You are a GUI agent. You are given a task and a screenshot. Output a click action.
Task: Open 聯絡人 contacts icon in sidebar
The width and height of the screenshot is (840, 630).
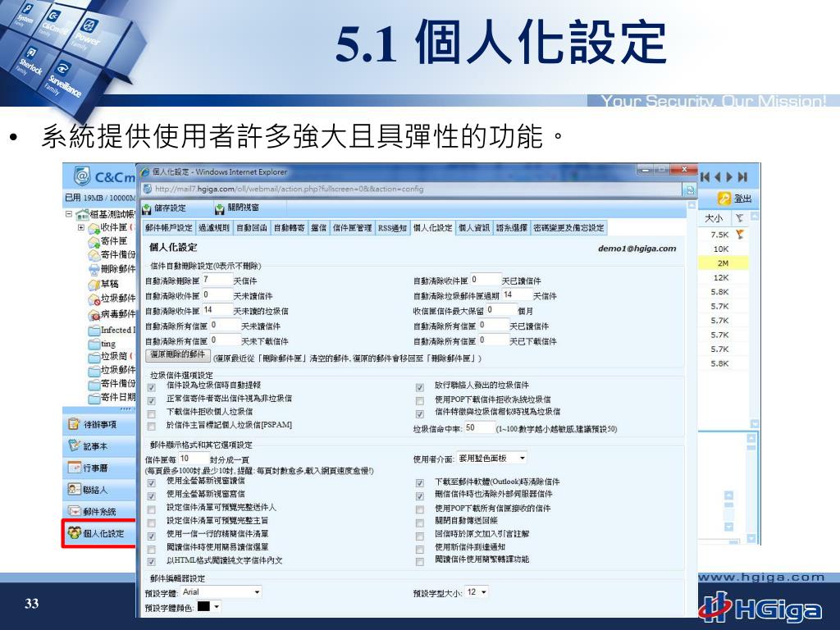[x=74, y=490]
